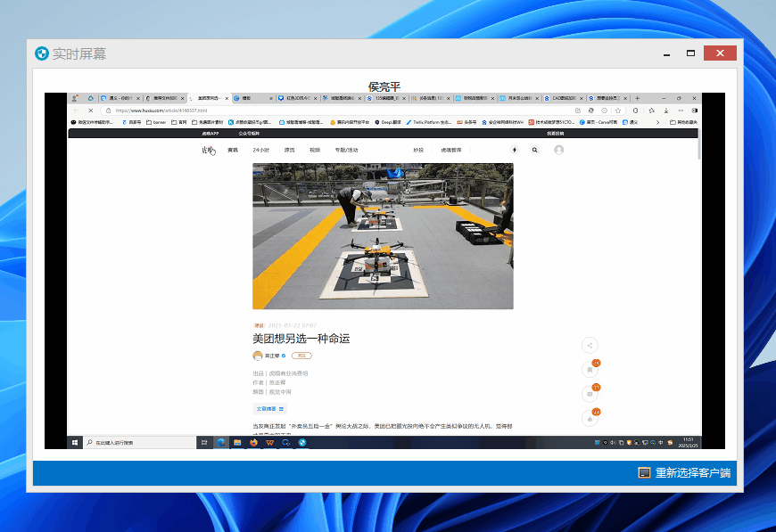Click the lightning bolt icon in site header
The height and width of the screenshot is (532, 776).
pos(514,150)
